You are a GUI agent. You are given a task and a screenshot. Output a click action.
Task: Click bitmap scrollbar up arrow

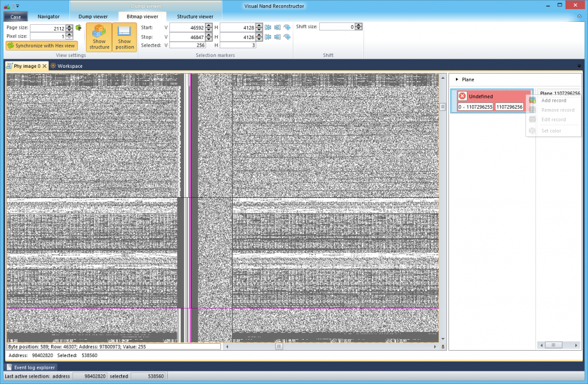[443, 78]
